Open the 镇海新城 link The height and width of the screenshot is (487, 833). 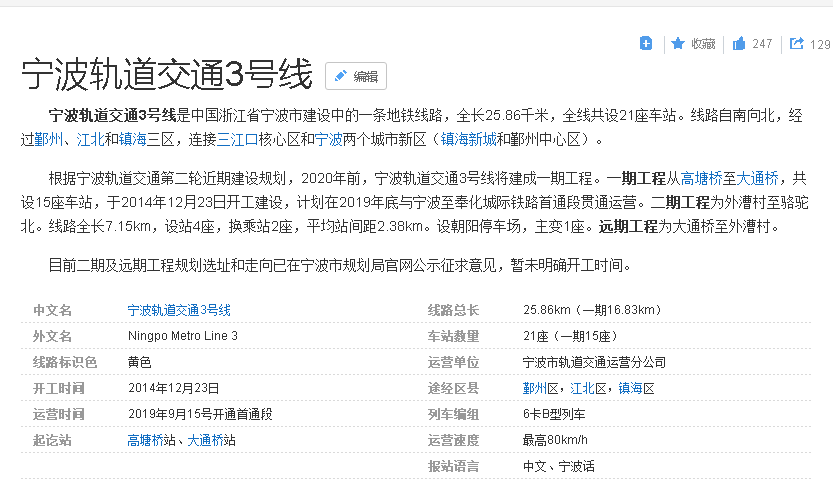[469, 140]
